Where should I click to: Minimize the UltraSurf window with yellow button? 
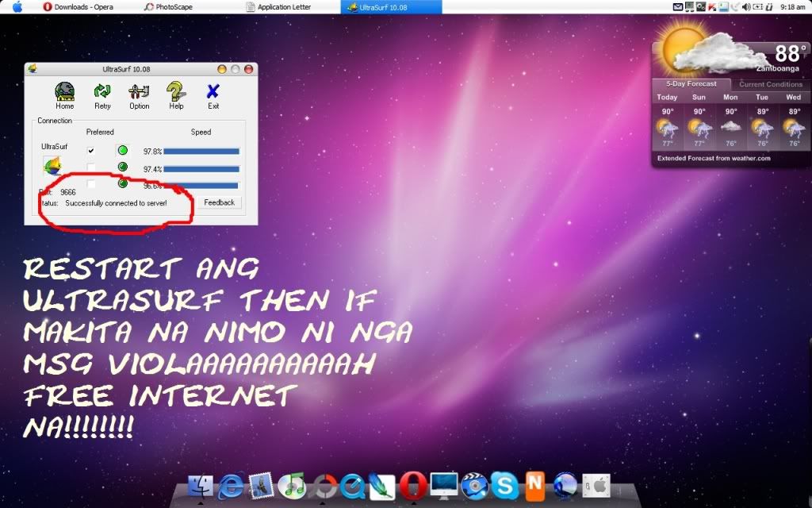tap(222, 69)
